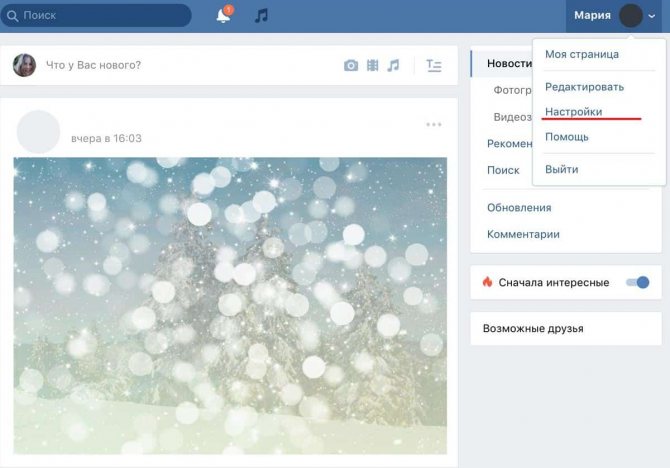Attach a video with film icon
The height and width of the screenshot is (468, 670).
[x=373, y=65]
